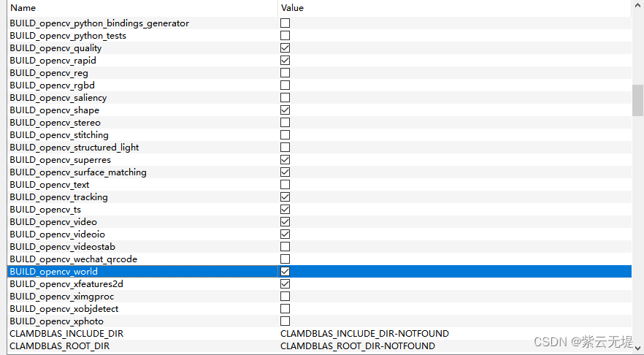The image size is (644, 355).
Task: Click the scrollbar down arrow
Action: [x=637, y=348]
